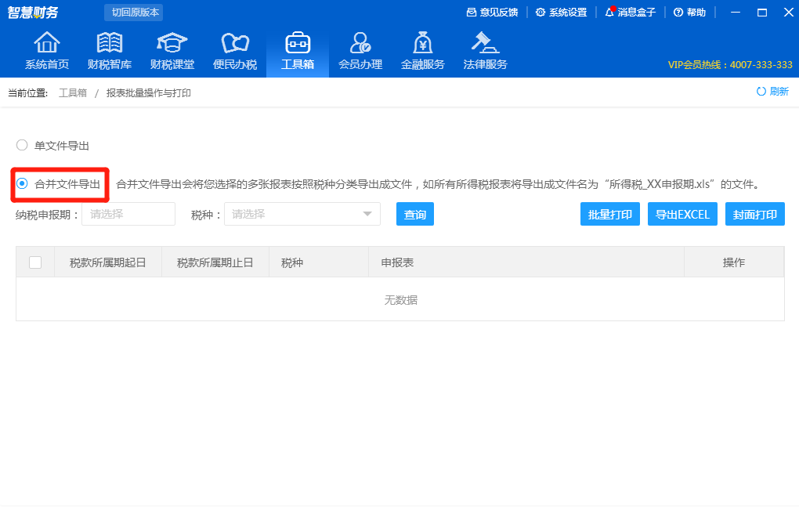Open the 帮助 menu
The width and height of the screenshot is (799, 532).
tap(689, 13)
